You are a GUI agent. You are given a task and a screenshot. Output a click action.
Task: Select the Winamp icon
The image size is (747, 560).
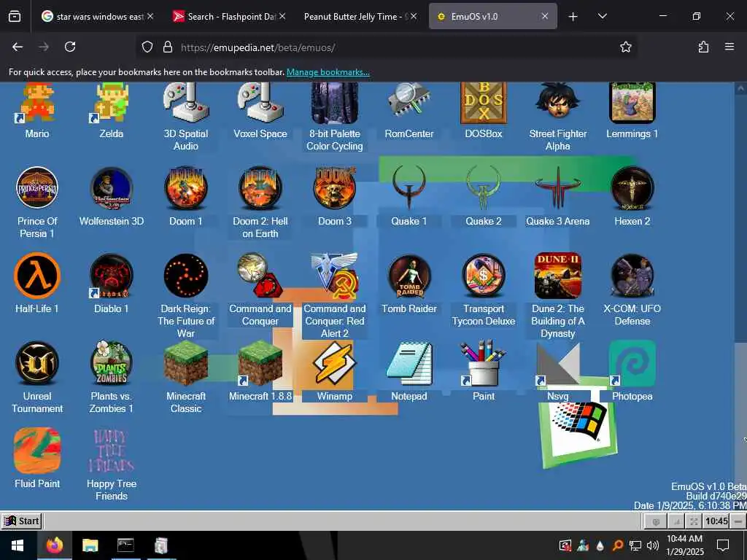334,363
